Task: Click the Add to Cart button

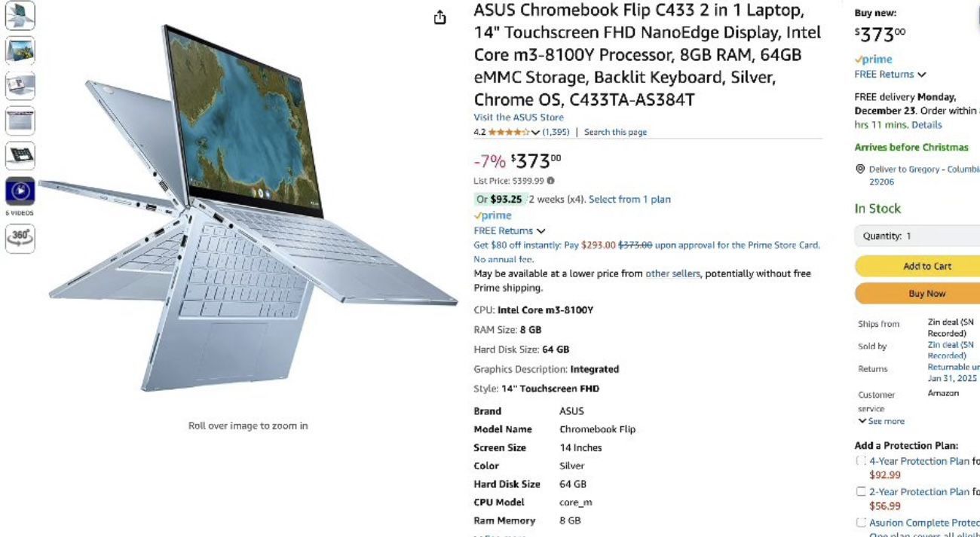Action: tap(917, 266)
